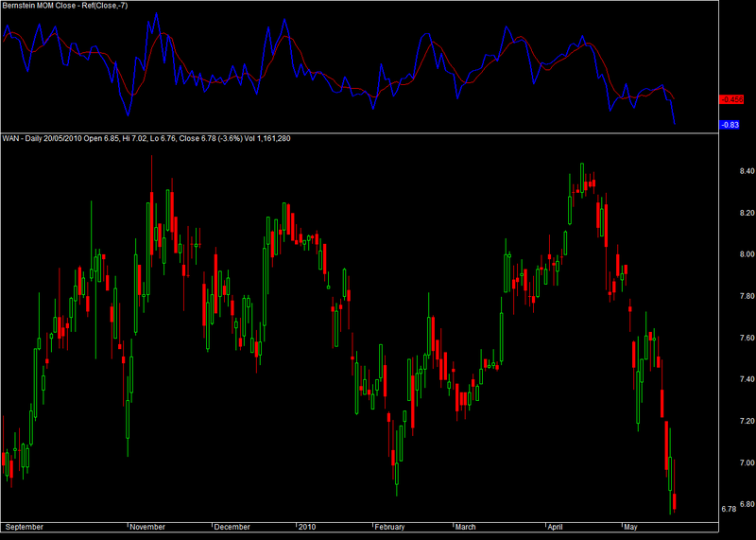Click the 8.20 price axis label
This screenshot has height=540, width=756.
point(747,213)
